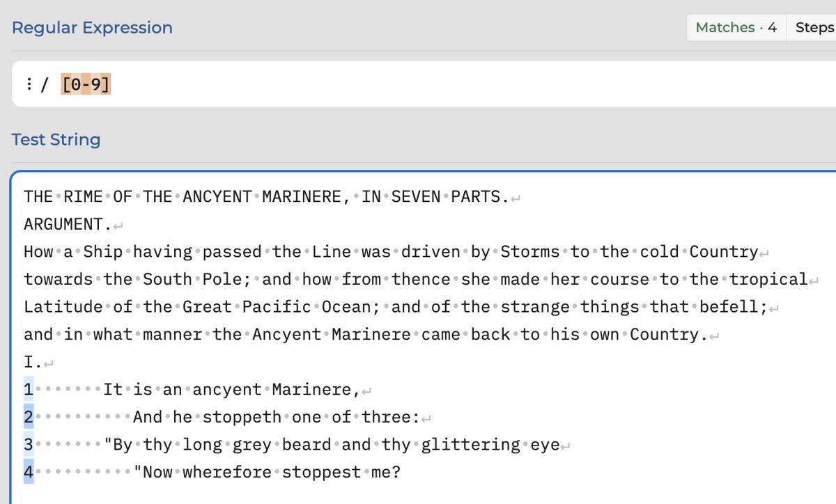
Task: Click the forward slash regex delimiter
Action: click(45, 85)
